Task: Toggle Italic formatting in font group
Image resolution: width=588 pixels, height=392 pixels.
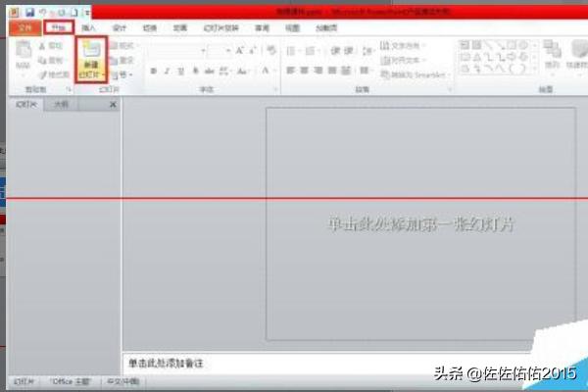Action: (167, 72)
